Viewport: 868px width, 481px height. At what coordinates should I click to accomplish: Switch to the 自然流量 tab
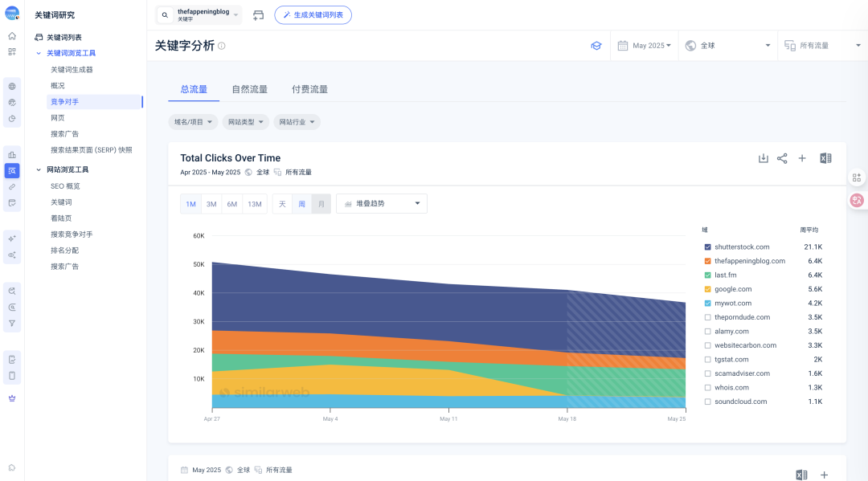[250, 90]
